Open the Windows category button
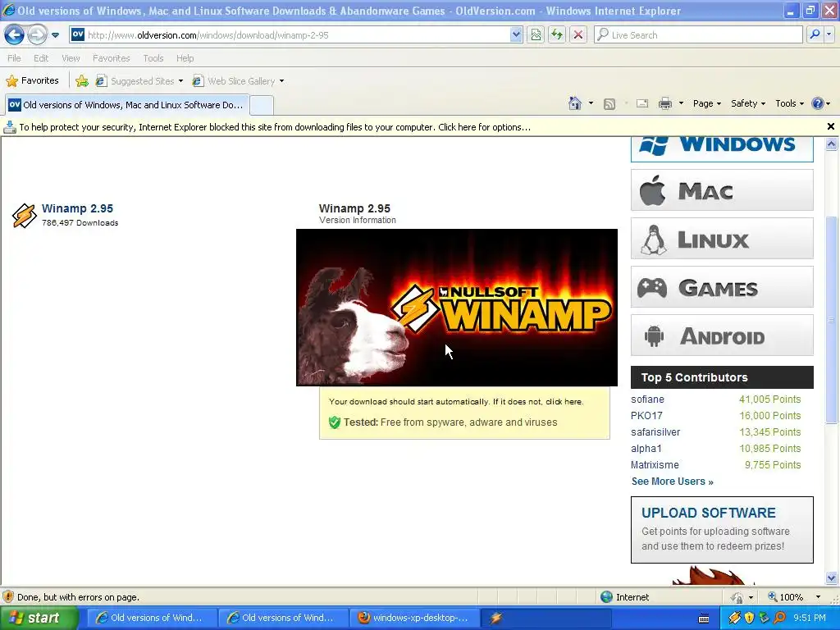 tap(722, 148)
